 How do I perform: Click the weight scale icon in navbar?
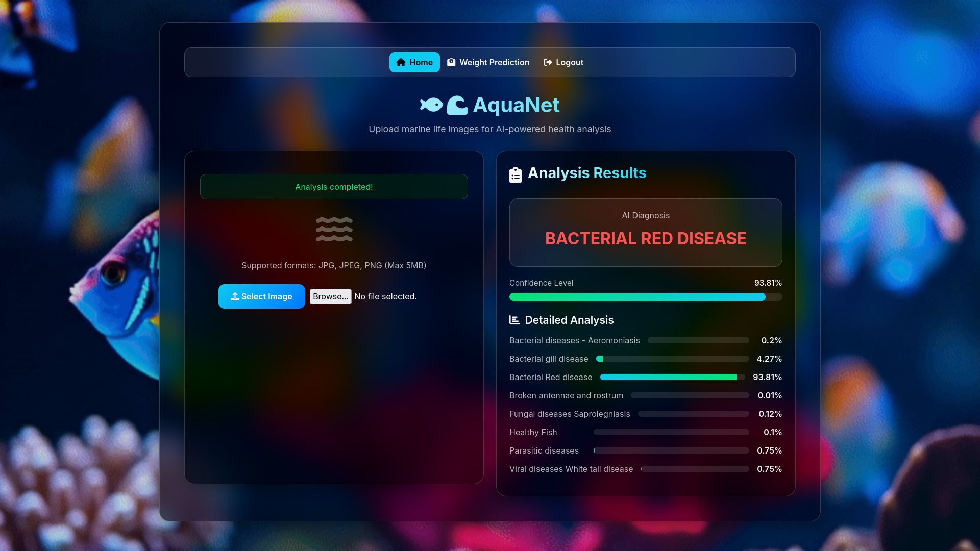pos(451,62)
